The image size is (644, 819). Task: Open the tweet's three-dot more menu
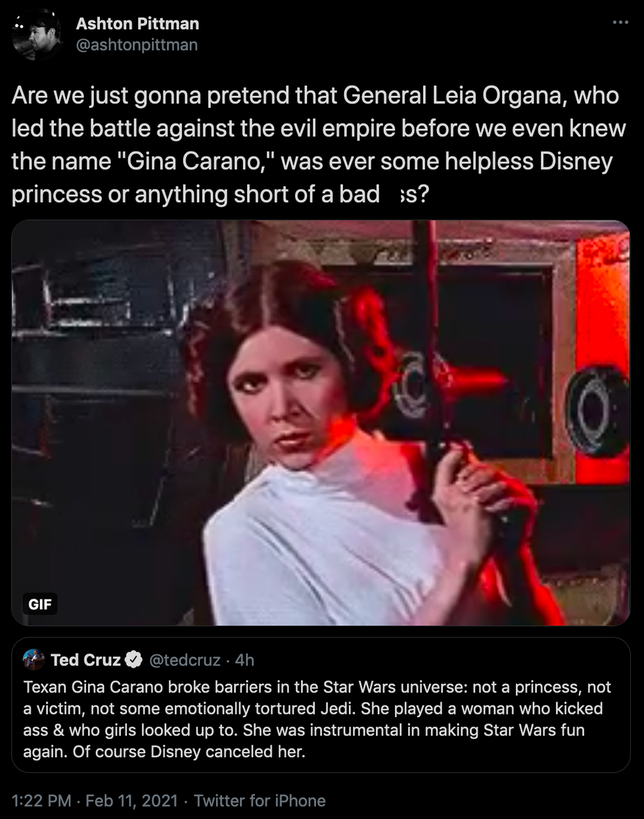point(620,23)
